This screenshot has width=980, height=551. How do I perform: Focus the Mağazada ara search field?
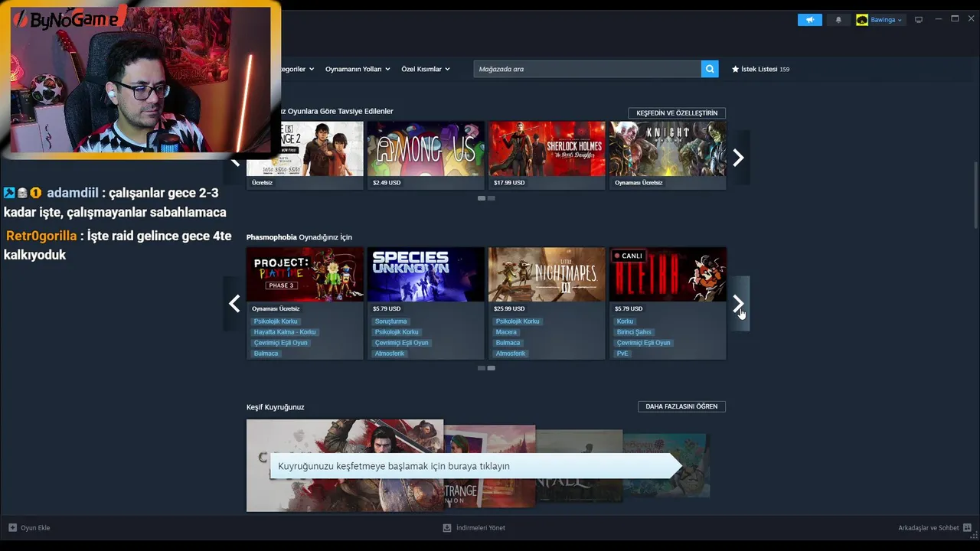click(x=587, y=69)
